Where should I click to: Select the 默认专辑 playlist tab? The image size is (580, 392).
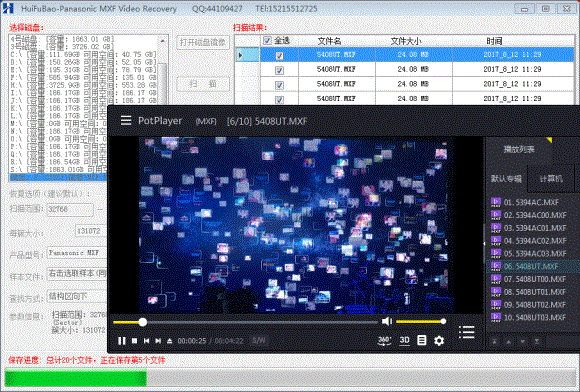coord(506,179)
